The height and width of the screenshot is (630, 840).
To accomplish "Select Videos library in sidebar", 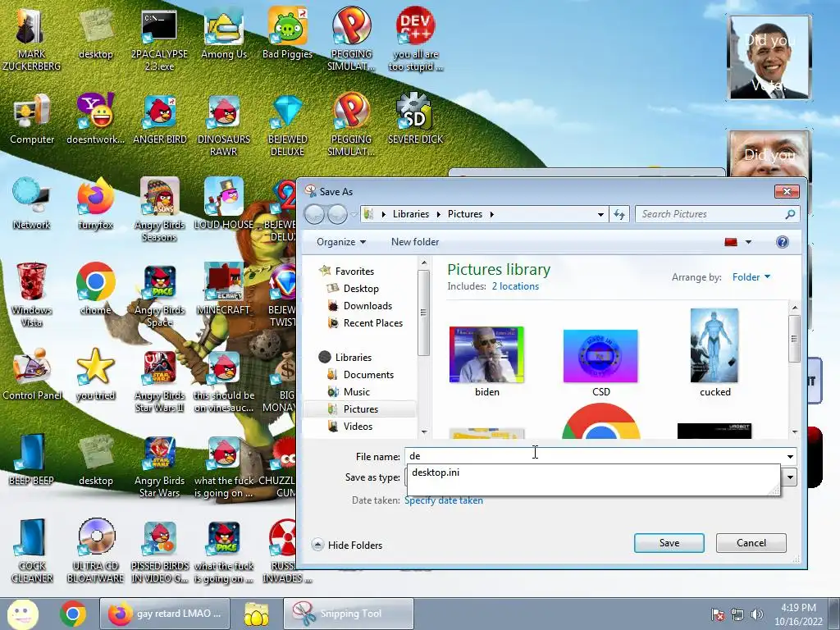I will (x=358, y=427).
